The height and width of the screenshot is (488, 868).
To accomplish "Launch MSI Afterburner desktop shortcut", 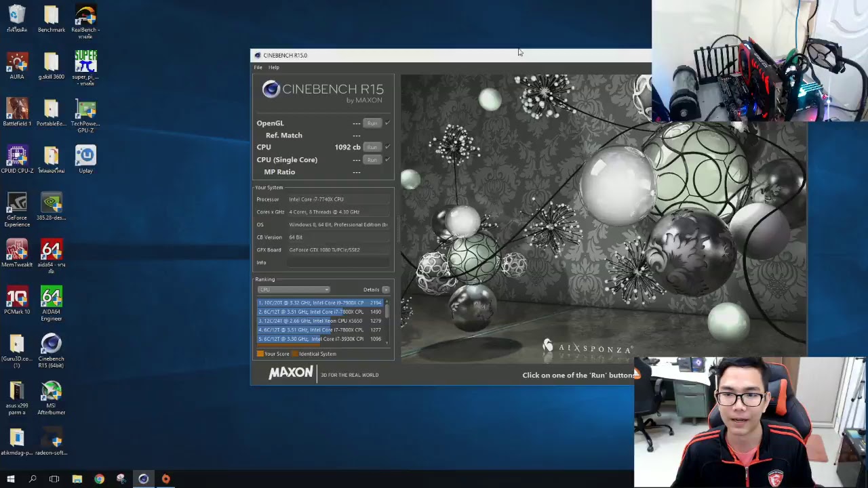I will 52,398.
